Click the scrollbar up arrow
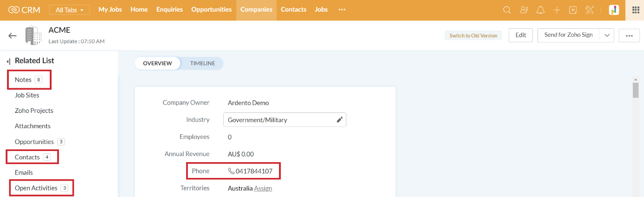 pos(636,79)
